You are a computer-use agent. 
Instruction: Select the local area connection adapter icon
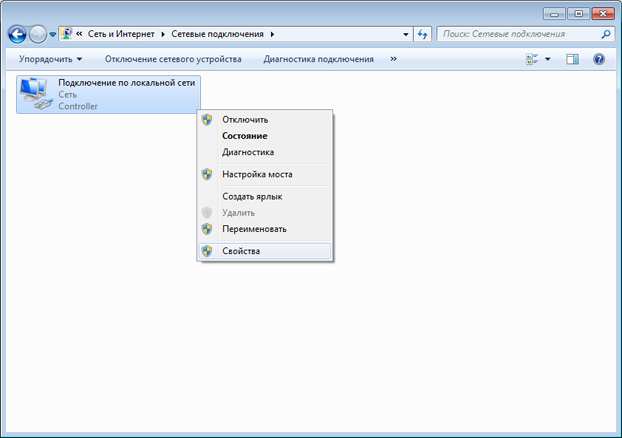[36, 94]
